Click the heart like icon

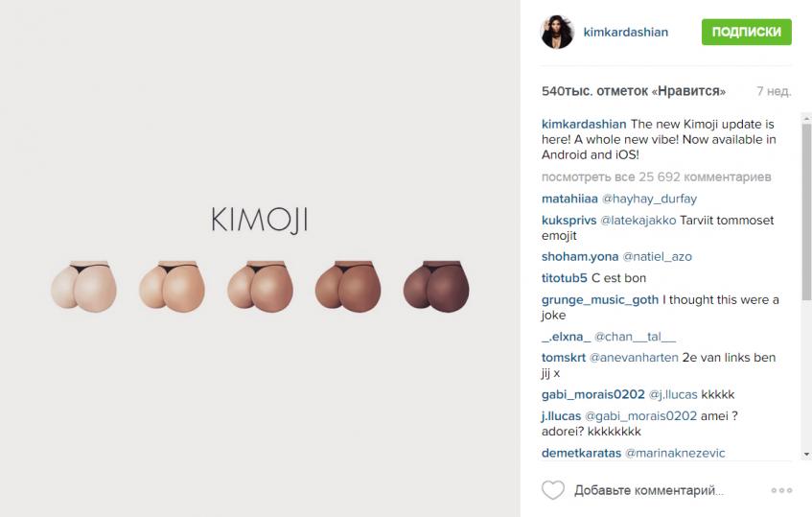[x=552, y=490]
